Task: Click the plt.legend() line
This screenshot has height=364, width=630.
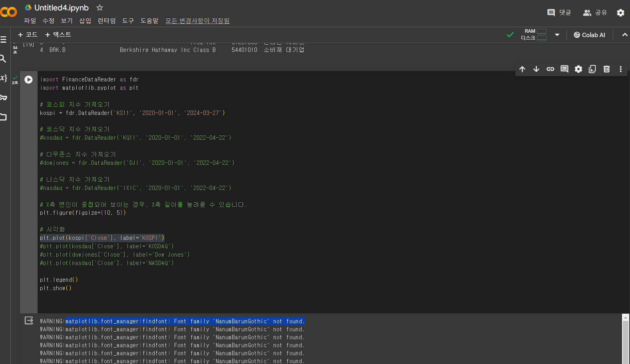Action: click(59, 280)
